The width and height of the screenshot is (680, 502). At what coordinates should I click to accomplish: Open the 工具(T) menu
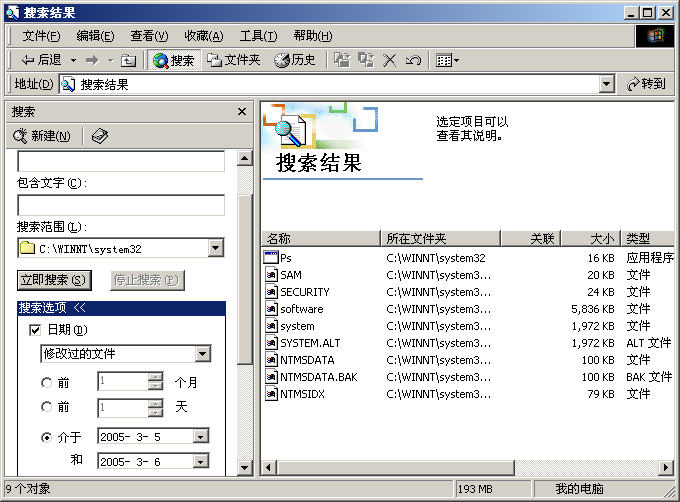tap(258, 36)
